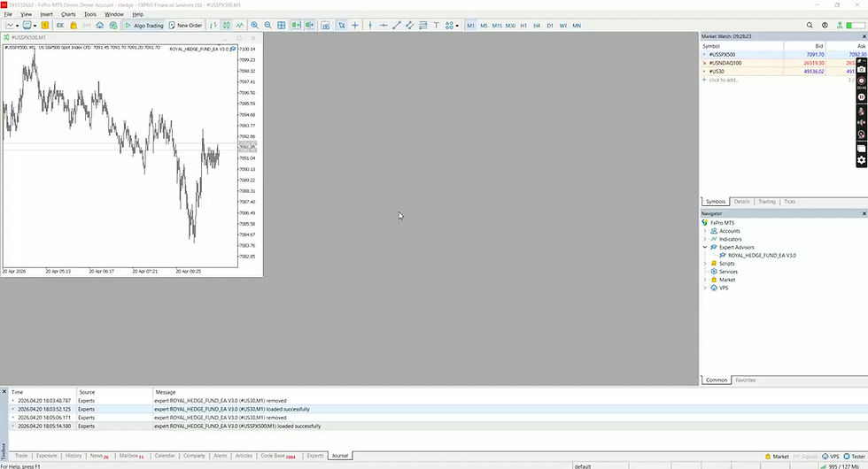The image size is (868, 469).
Task: Open the new chart tool
Action: (x=10, y=26)
